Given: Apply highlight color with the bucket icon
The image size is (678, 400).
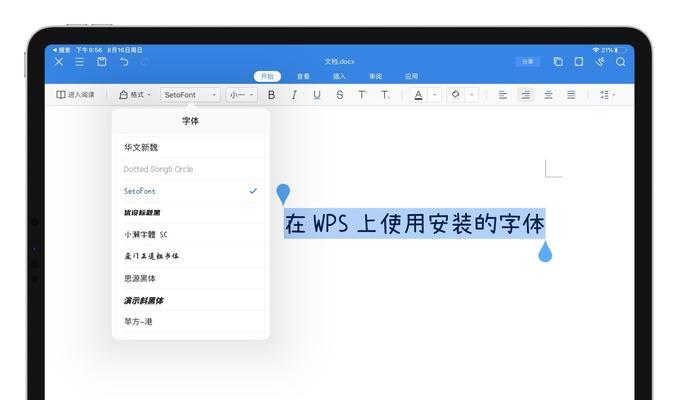Looking at the screenshot, I should 456,95.
